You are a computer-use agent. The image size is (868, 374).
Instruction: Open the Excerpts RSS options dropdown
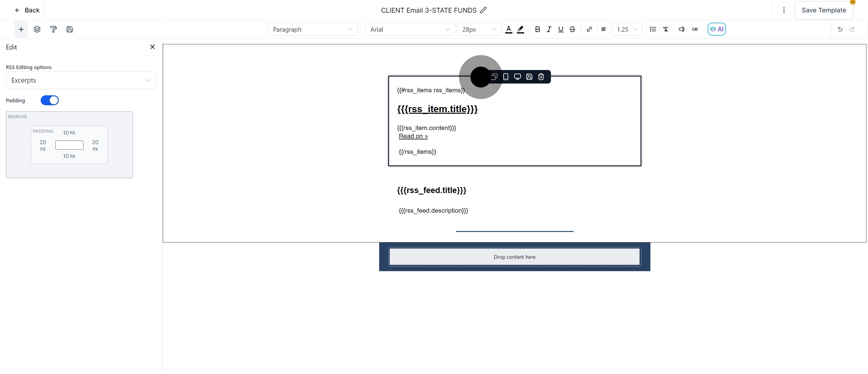pyautogui.click(x=81, y=81)
